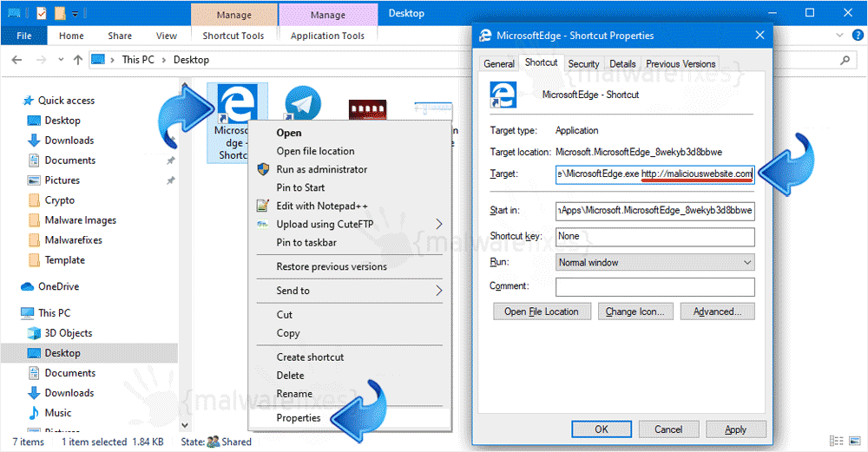The width and height of the screenshot is (868, 452).
Task: Open the Run window mode dropdown
Action: pos(746,262)
